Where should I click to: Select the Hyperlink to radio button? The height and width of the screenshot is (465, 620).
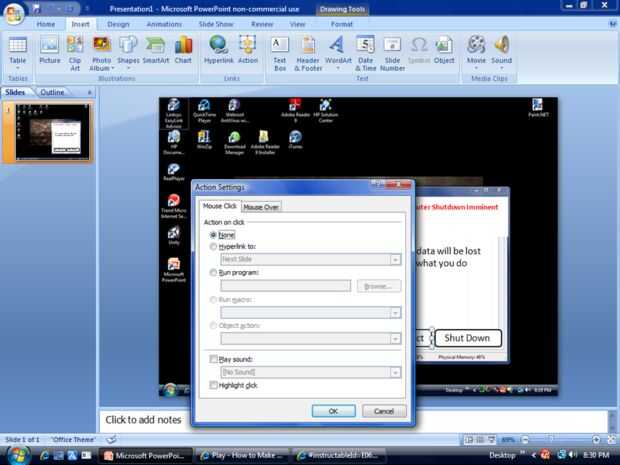click(x=213, y=246)
